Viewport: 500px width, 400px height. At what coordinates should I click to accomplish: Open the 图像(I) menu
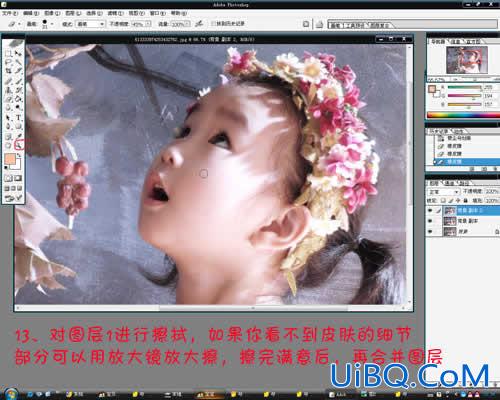pyautogui.click(x=52, y=13)
